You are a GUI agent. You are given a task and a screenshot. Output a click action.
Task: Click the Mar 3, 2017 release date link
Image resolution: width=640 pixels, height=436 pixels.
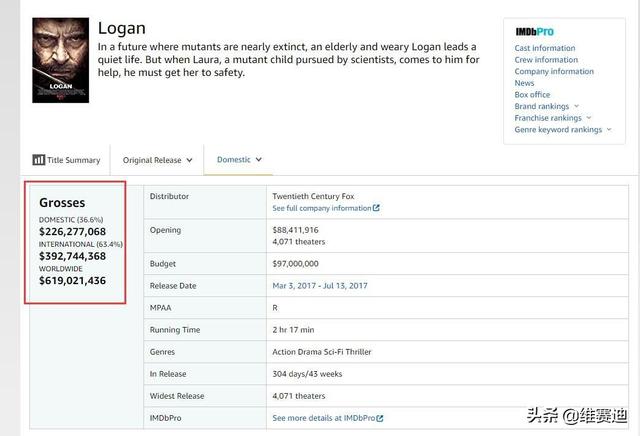pos(294,286)
